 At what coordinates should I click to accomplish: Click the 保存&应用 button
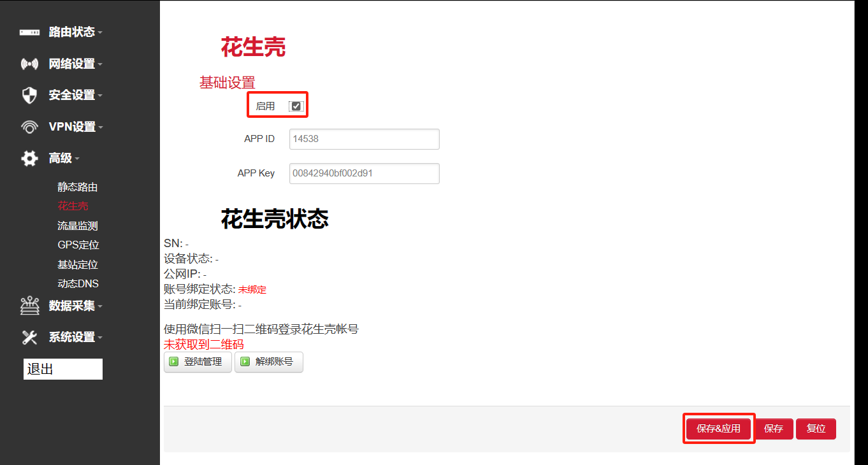click(x=719, y=429)
